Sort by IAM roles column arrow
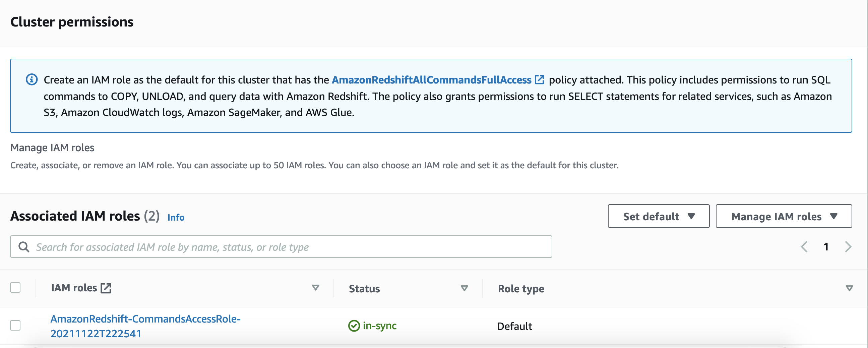Image resolution: width=868 pixels, height=348 pixels. [315, 288]
